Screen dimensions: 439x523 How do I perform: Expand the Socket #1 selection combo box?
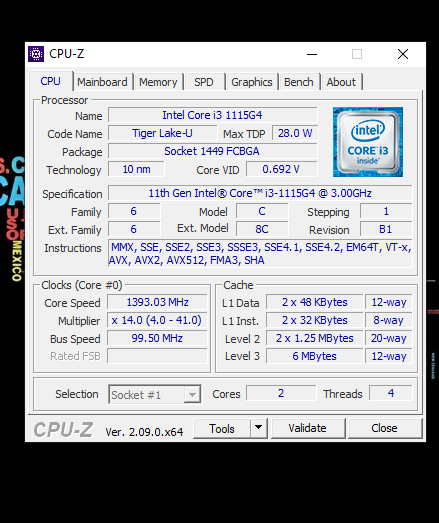coord(155,395)
